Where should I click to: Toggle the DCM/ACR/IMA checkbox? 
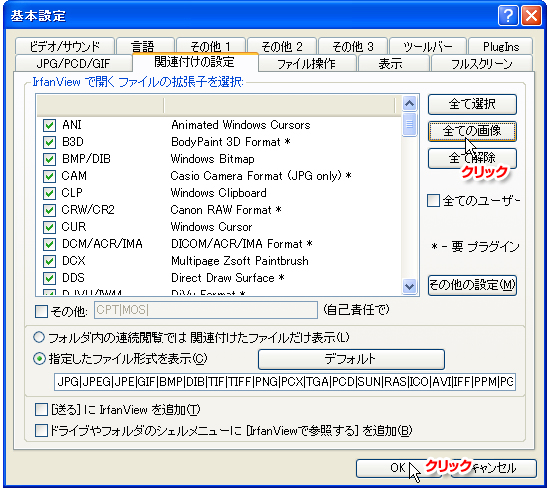pos(49,244)
